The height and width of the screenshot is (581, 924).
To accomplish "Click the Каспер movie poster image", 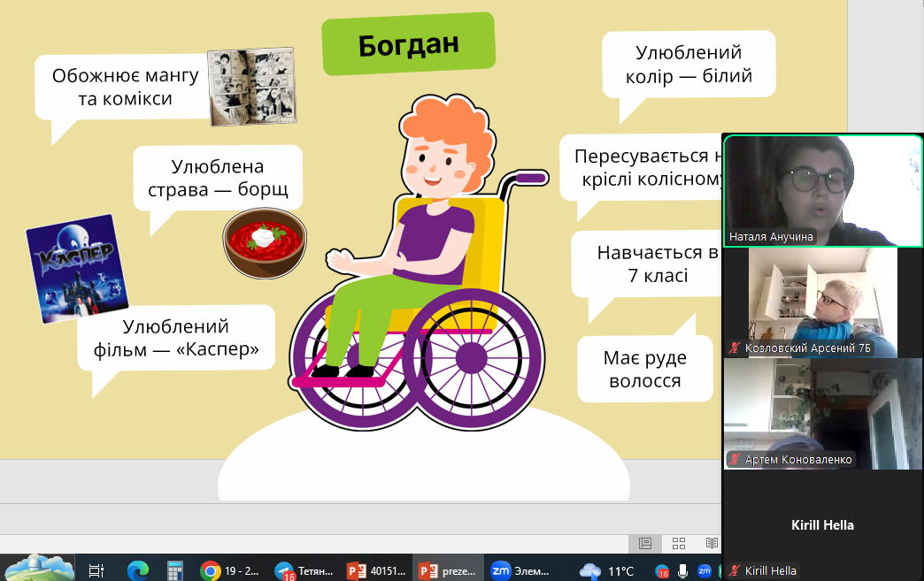I will tap(77, 269).
